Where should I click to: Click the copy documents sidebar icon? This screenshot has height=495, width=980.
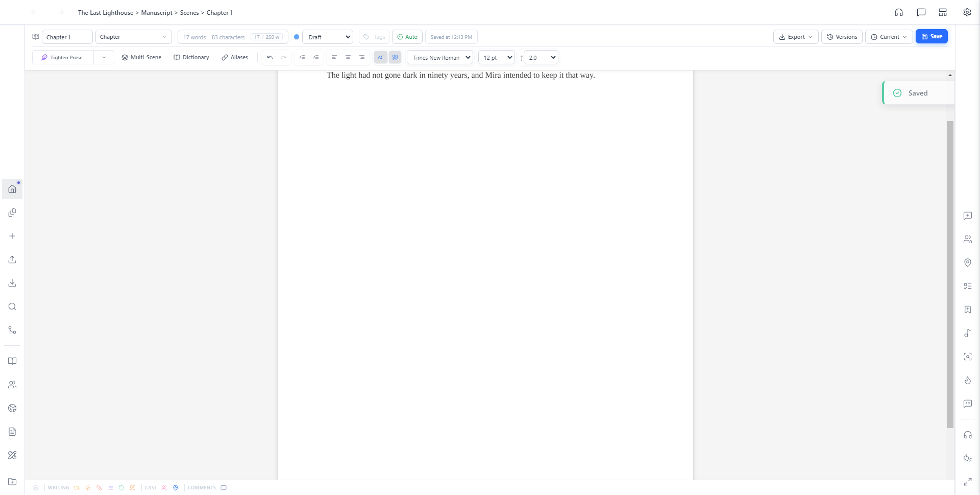[12, 213]
